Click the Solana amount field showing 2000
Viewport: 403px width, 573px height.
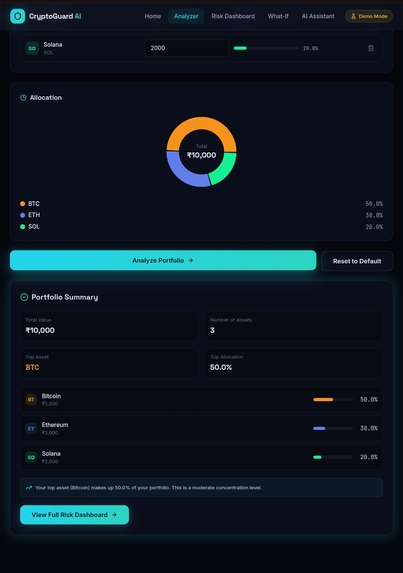(186, 48)
